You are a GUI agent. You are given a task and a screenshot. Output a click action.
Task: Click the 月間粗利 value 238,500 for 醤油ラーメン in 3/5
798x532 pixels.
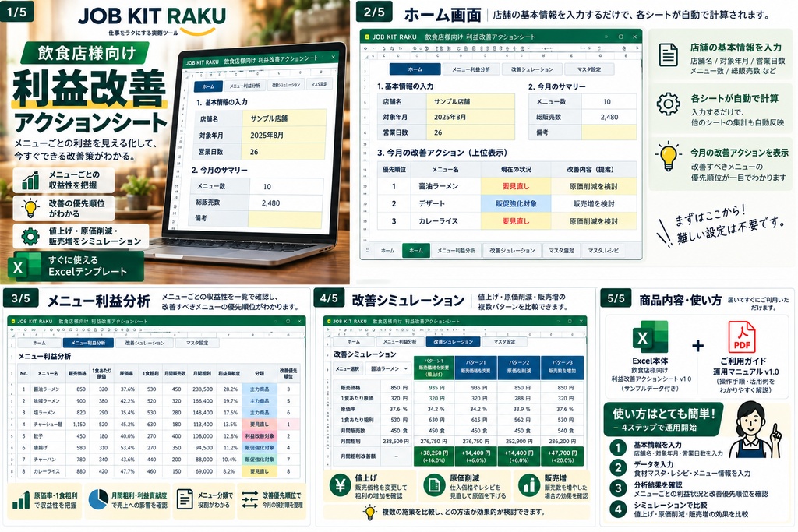tap(203, 389)
